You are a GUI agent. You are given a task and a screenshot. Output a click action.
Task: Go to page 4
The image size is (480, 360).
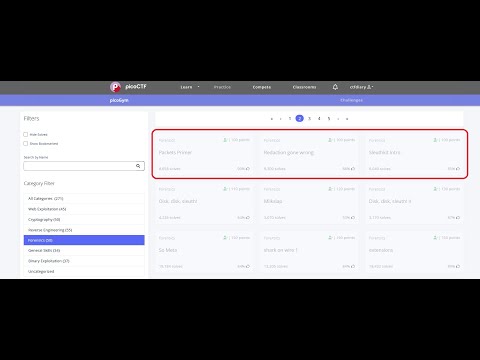[x=319, y=119]
